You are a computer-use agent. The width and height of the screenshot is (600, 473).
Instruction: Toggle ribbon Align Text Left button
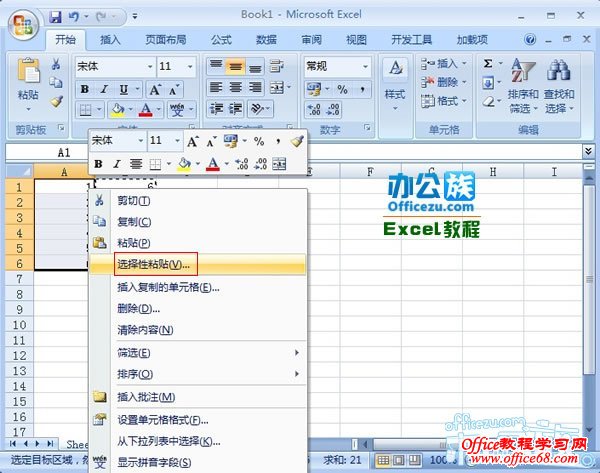216,88
